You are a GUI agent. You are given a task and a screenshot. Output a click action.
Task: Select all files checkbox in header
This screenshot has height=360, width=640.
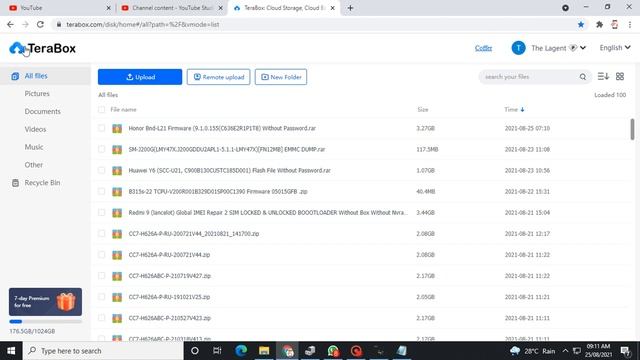click(x=101, y=109)
